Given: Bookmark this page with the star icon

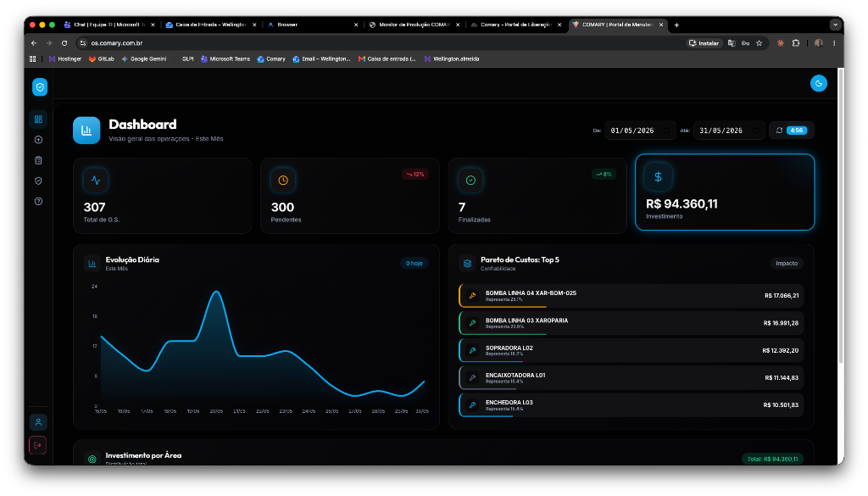Looking at the screenshot, I should point(759,43).
